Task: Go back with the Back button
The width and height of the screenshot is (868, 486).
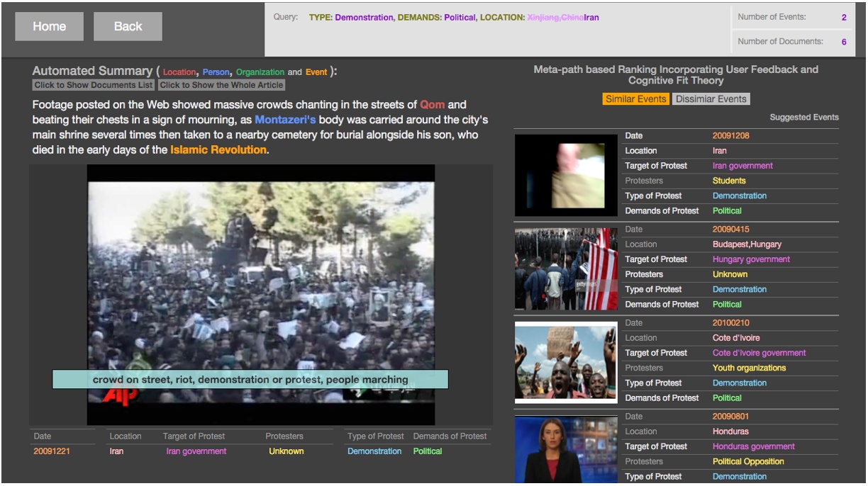Action: 128,26
